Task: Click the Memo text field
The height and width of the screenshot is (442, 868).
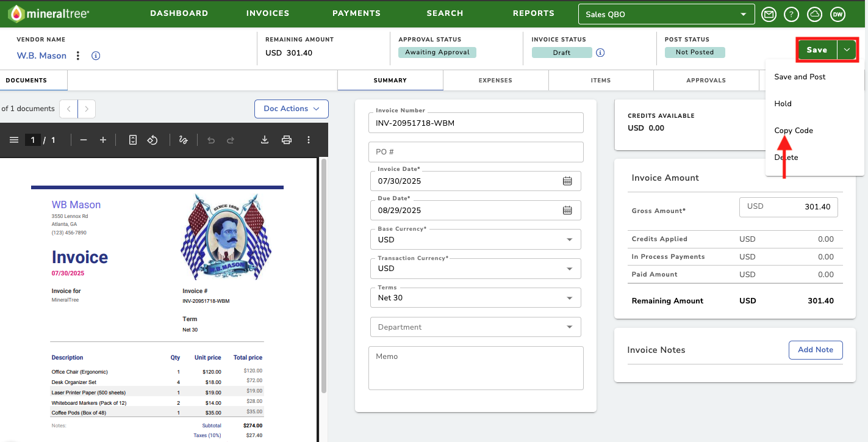Action: click(476, 368)
